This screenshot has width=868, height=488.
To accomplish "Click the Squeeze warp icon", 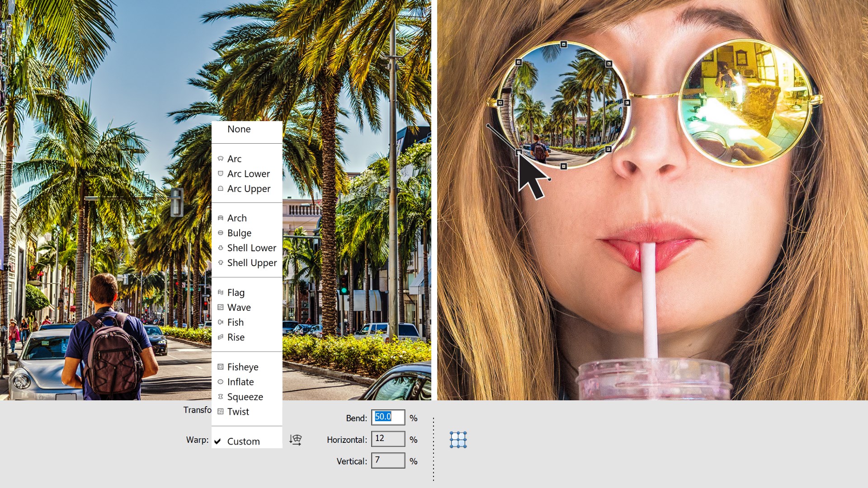I will pyautogui.click(x=221, y=397).
